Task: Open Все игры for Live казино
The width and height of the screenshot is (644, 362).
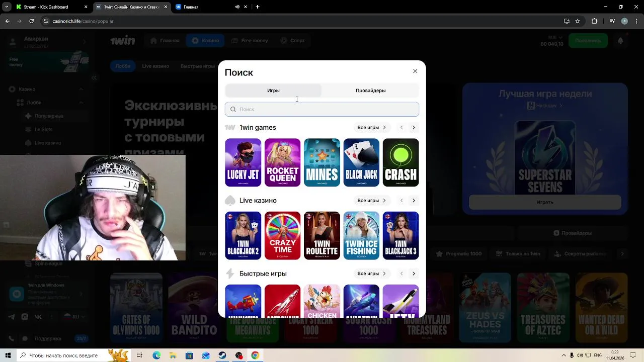Action: [371, 201]
